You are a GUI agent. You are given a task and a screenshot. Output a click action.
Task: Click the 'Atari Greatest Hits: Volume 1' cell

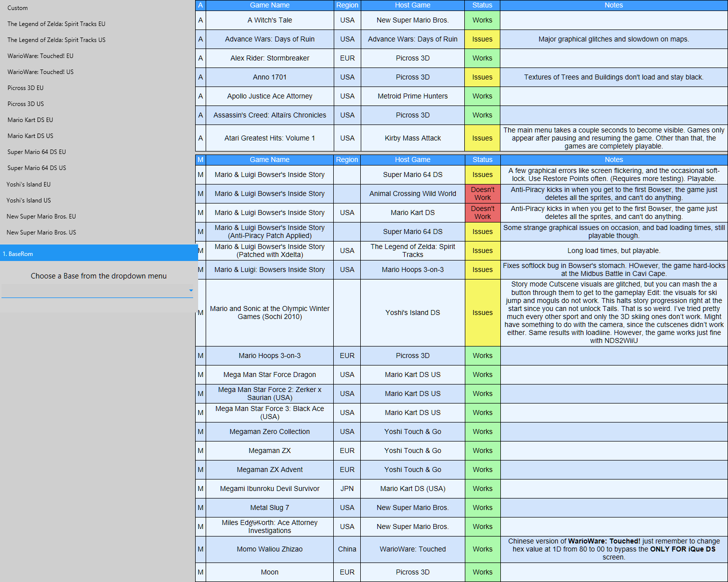pyautogui.click(x=270, y=138)
